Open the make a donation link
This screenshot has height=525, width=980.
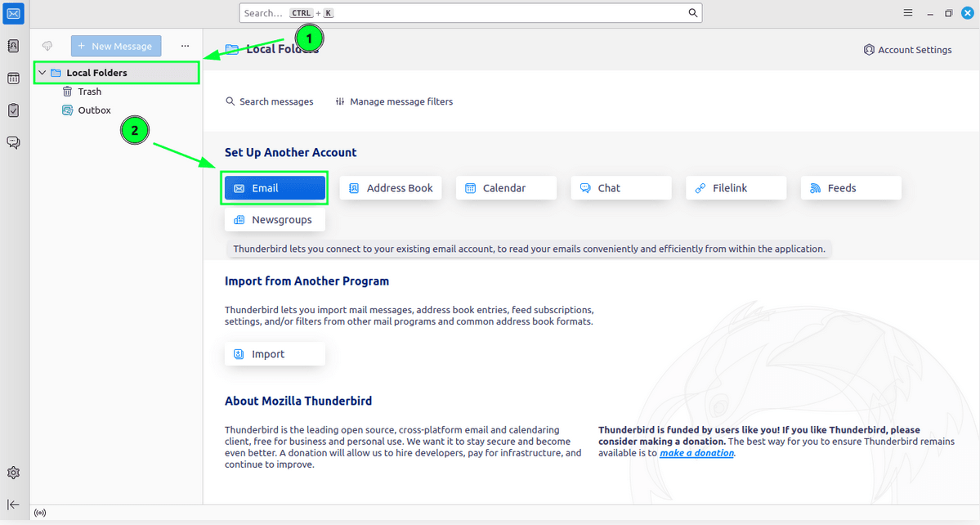(x=696, y=453)
